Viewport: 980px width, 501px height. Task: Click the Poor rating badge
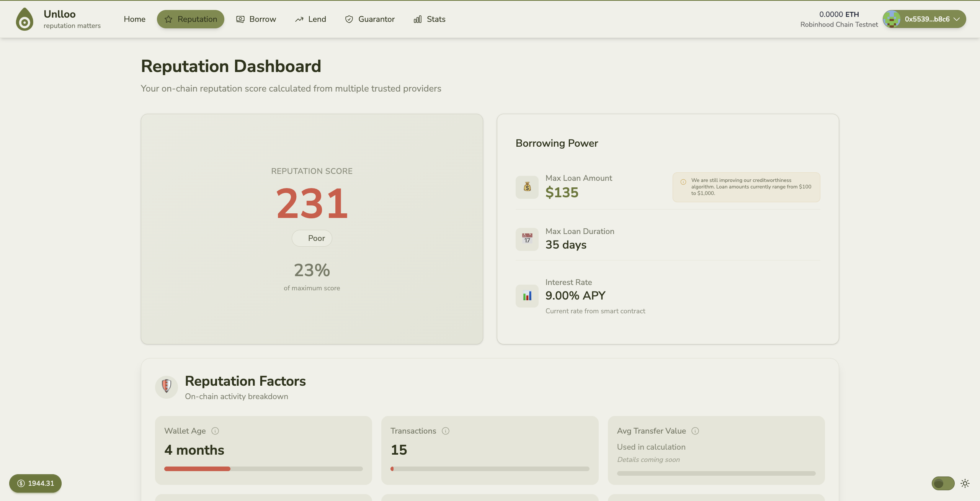[312, 238]
